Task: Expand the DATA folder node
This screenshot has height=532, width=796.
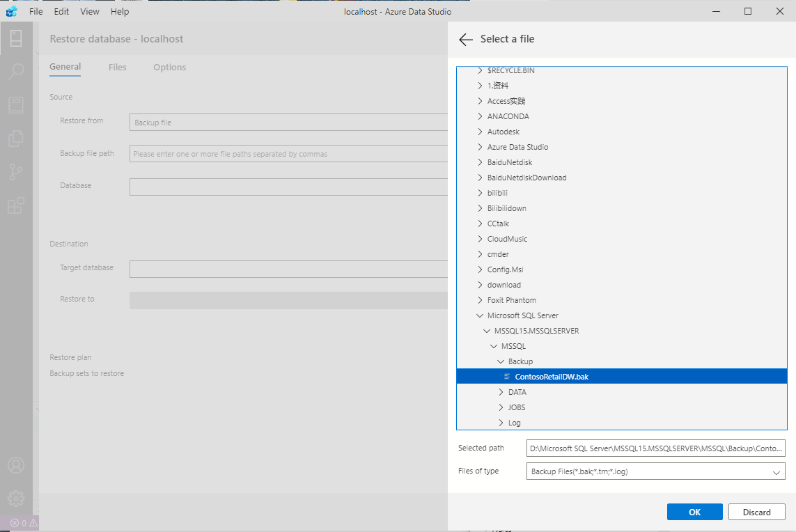Action: click(502, 391)
